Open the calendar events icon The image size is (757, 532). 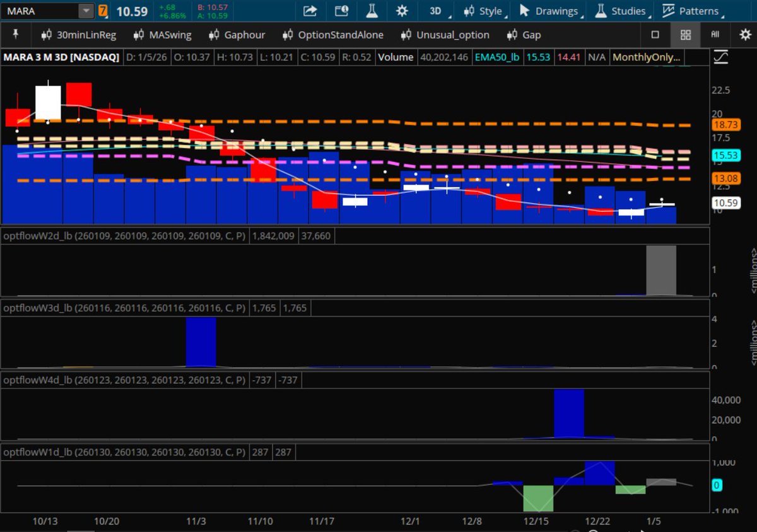click(341, 11)
